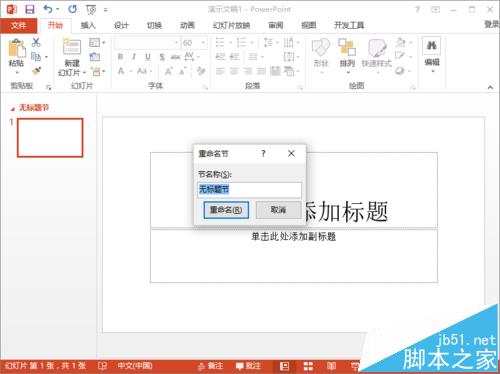Screen dimensions: 500x374
Task: Increase the list indent level
Action: point(235,57)
